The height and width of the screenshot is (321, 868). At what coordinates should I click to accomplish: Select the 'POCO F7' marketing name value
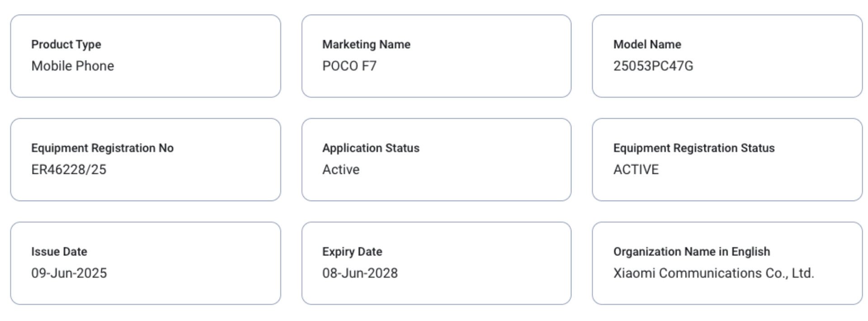coord(349,66)
